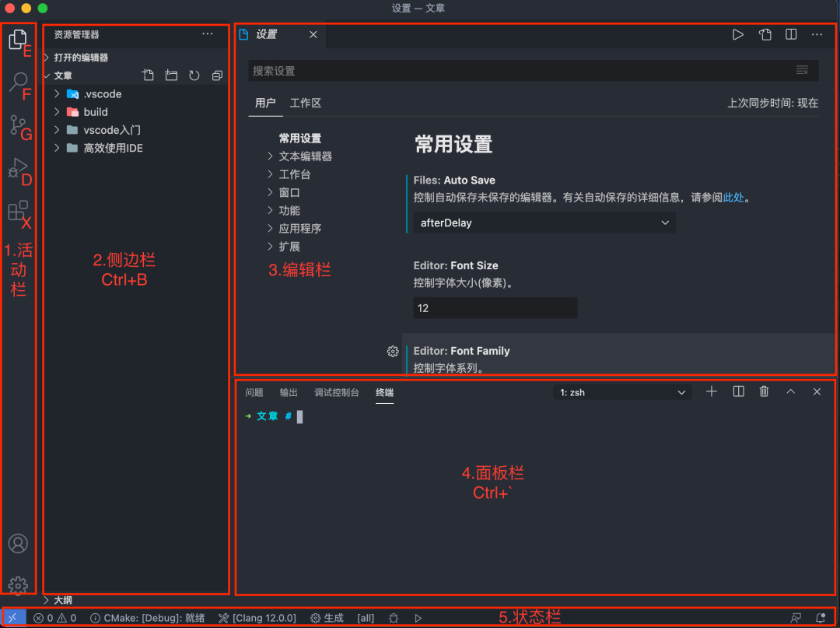Open the Explorer view in activity bar
Image resolution: width=840 pixels, height=628 pixels.
click(18, 40)
